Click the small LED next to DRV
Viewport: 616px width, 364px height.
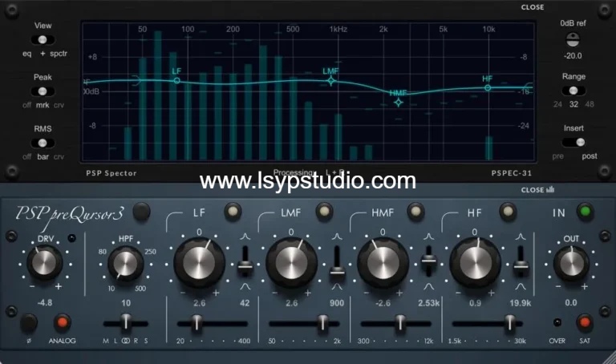coord(71,238)
